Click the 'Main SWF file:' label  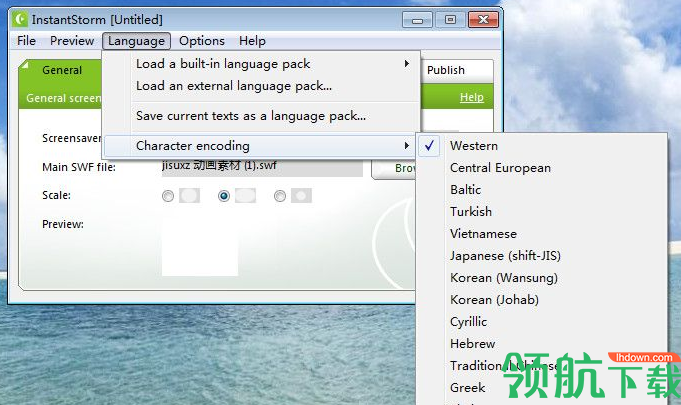pos(79,167)
